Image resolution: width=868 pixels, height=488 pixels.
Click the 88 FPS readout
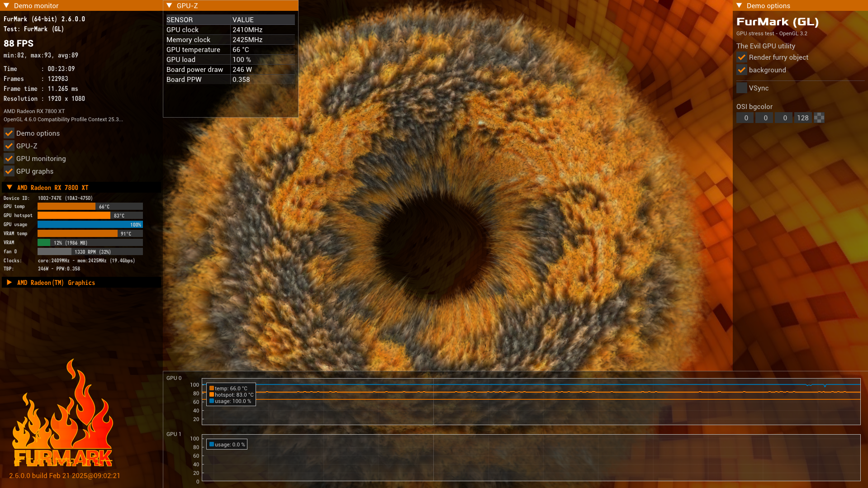[x=19, y=43]
